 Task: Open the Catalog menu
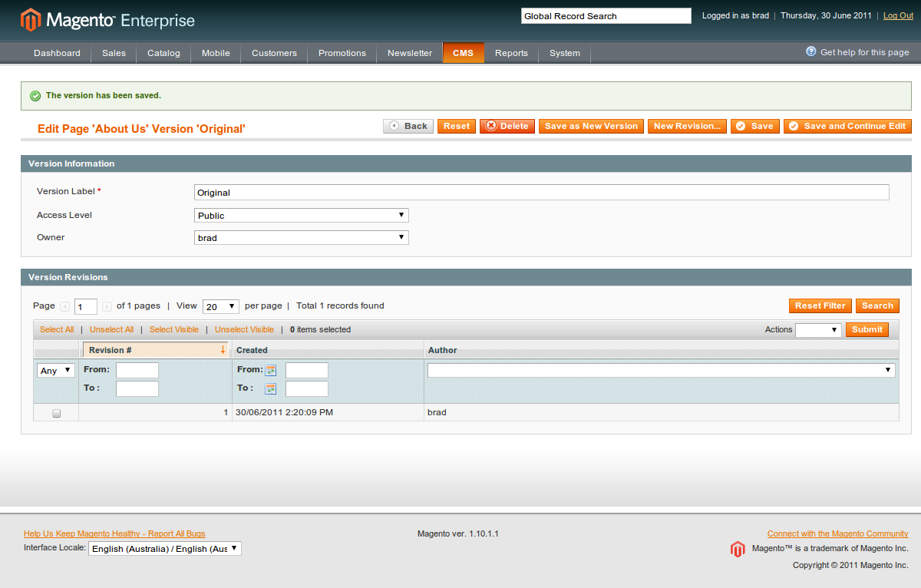pyautogui.click(x=163, y=53)
